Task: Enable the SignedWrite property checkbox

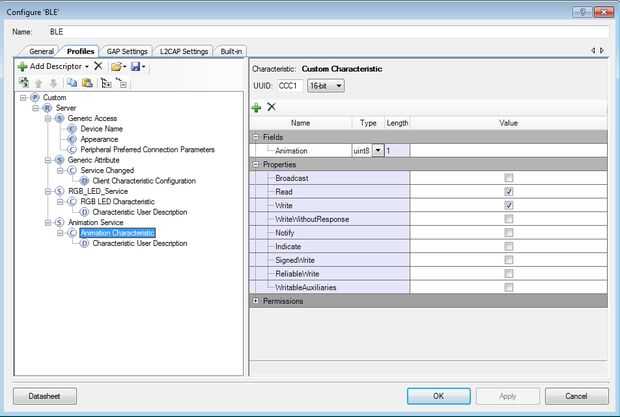Action: pyautogui.click(x=508, y=260)
